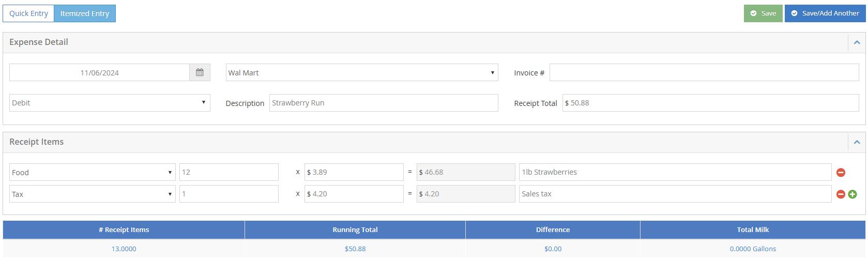Screen dimensions: 868x261
Task: Open the Food category dropdown
Action: [x=93, y=173]
